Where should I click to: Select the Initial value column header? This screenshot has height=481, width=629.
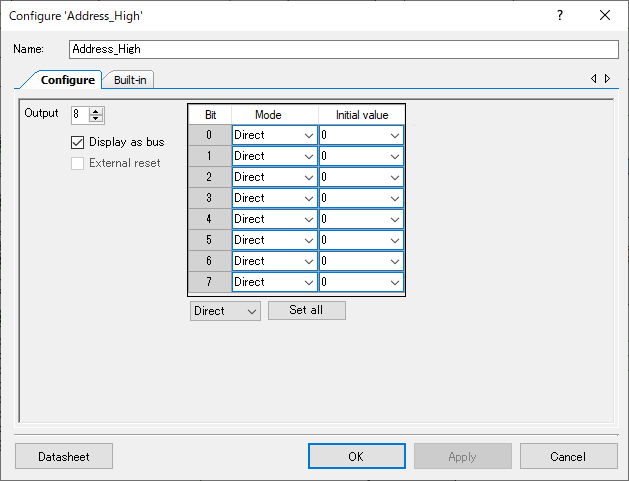[x=361, y=115]
